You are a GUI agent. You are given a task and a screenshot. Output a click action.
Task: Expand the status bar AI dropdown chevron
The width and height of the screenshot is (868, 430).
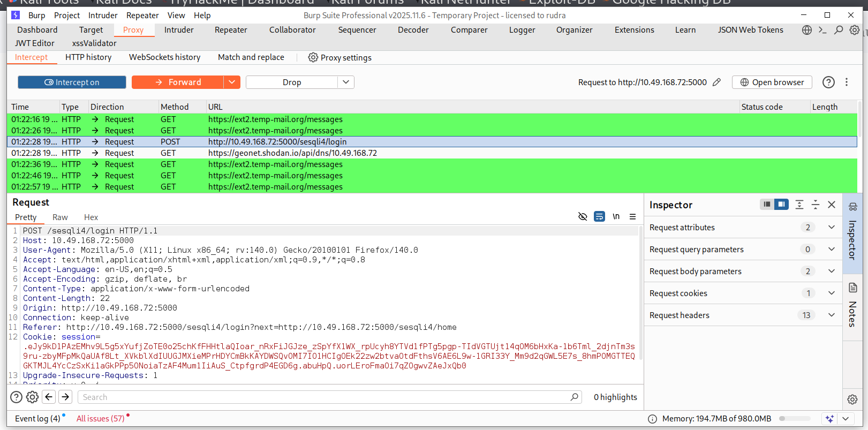pos(846,419)
